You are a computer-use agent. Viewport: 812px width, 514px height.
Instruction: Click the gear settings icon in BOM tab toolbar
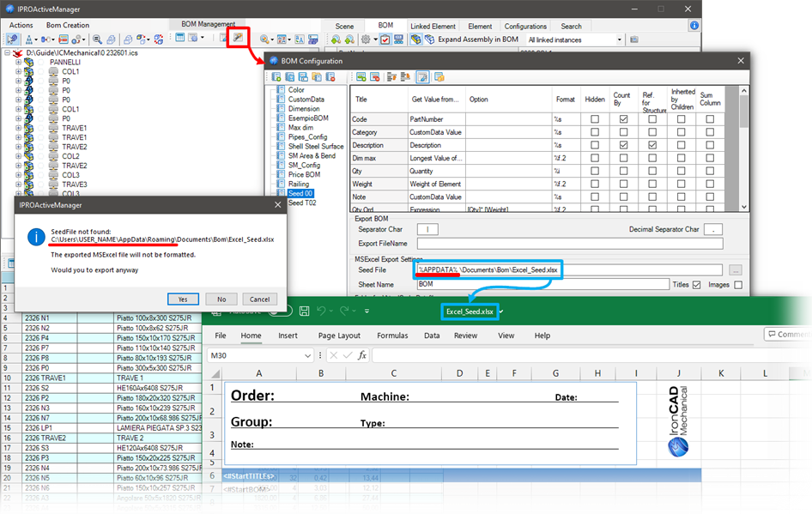[366, 39]
